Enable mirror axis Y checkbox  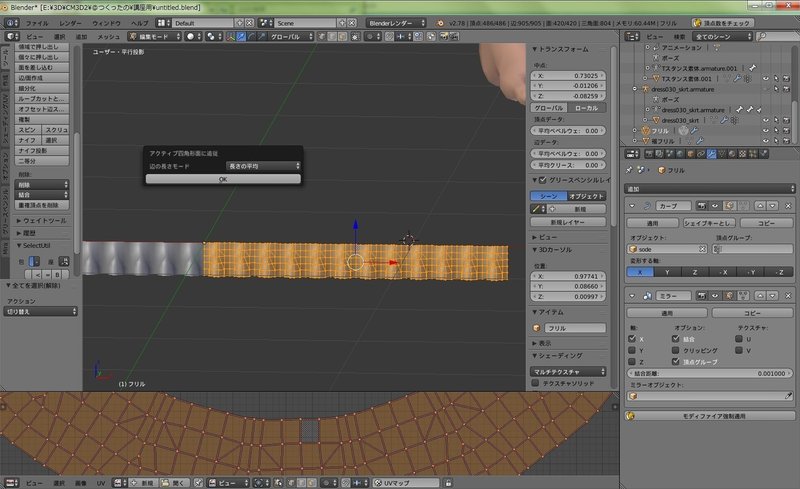pos(632,350)
